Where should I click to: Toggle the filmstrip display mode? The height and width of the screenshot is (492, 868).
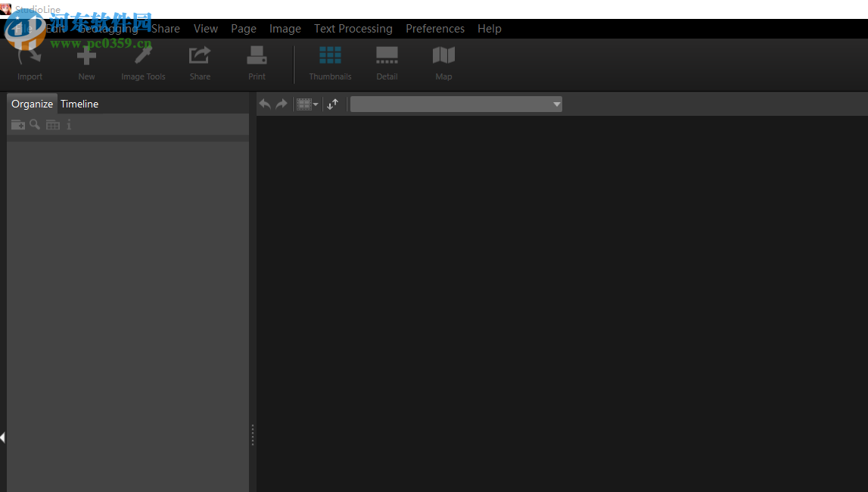(304, 104)
